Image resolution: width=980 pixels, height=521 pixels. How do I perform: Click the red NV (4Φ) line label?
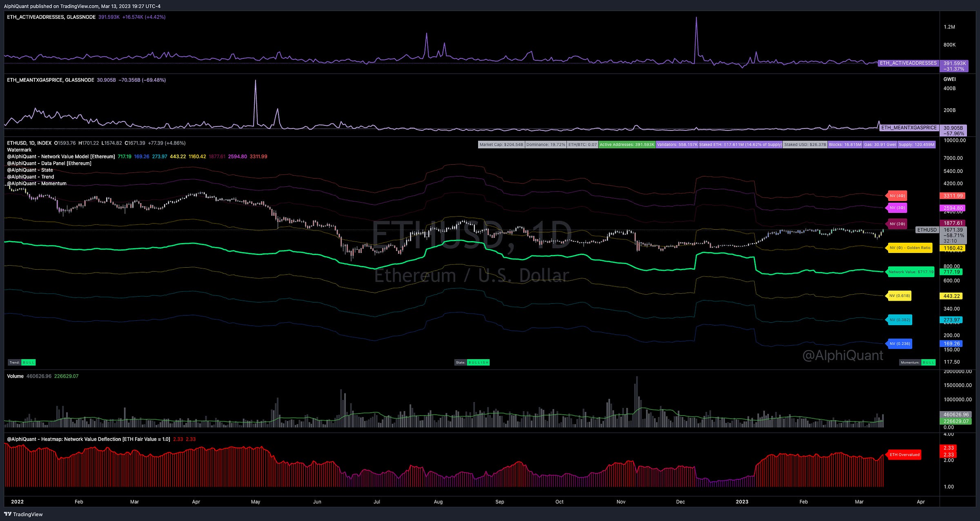(897, 196)
